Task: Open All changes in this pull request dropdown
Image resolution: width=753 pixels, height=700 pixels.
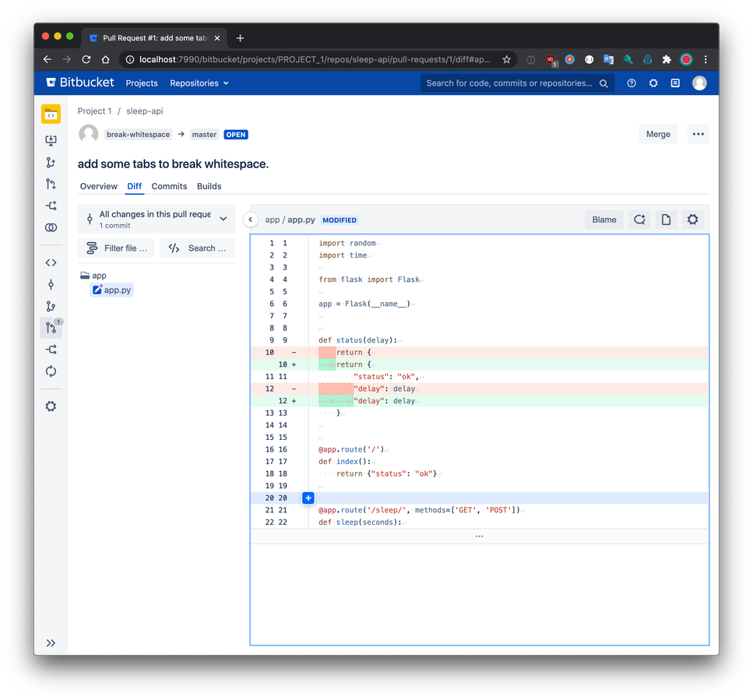Action: tap(157, 219)
